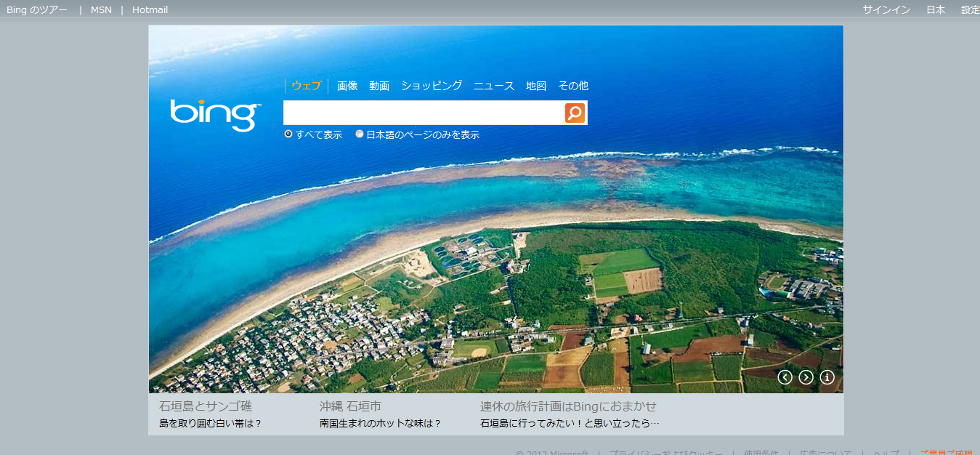Open the 設定 link
This screenshot has height=455, width=980.
click(x=970, y=10)
